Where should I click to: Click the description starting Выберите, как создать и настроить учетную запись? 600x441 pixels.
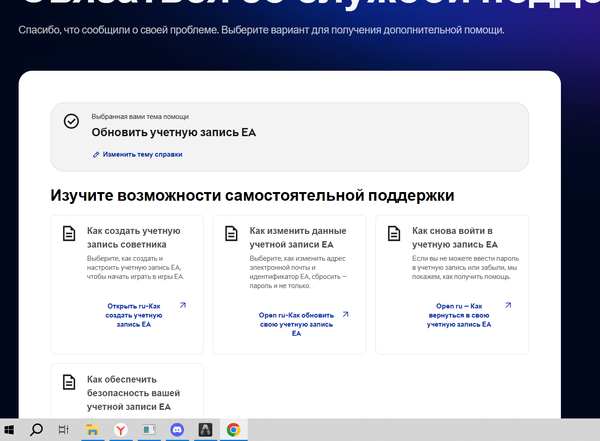[x=135, y=267]
